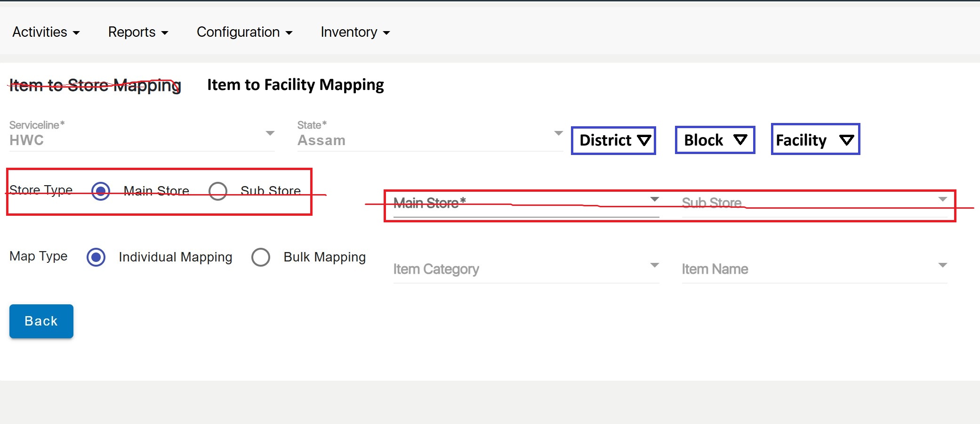The height and width of the screenshot is (424, 980).
Task: Open the Block dropdown
Action: point(715,140)
